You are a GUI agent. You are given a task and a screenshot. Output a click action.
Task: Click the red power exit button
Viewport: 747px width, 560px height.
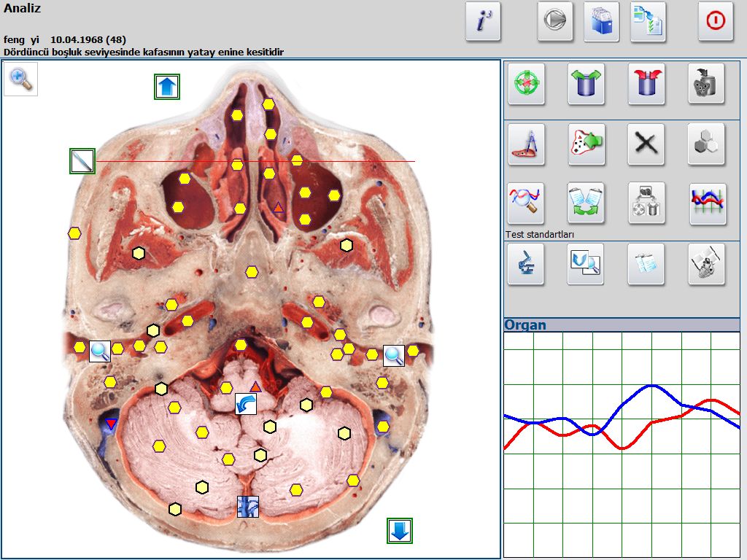716,21
